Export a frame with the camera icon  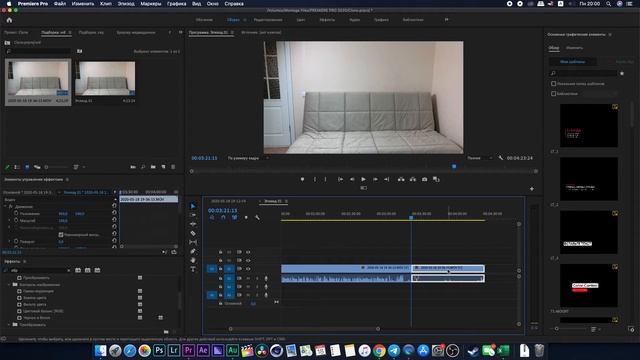(424, 179)
